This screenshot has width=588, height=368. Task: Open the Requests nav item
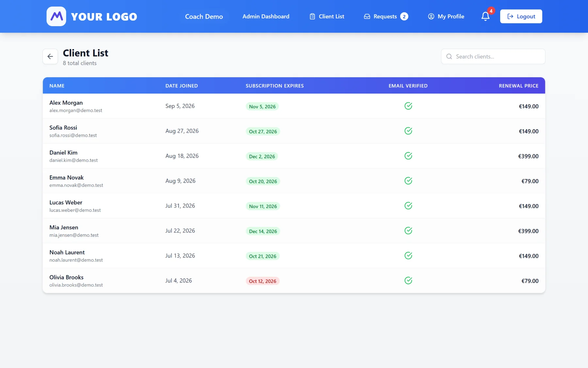[x=386, y=16]
